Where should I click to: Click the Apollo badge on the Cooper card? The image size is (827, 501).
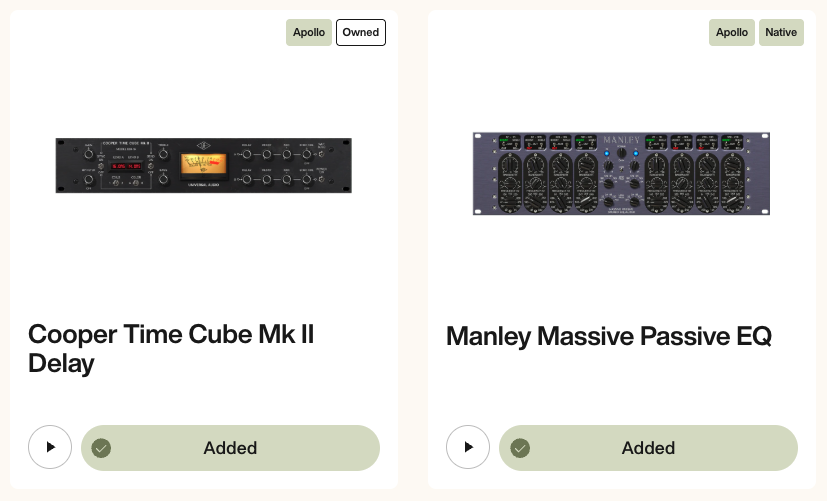[309, 32]
